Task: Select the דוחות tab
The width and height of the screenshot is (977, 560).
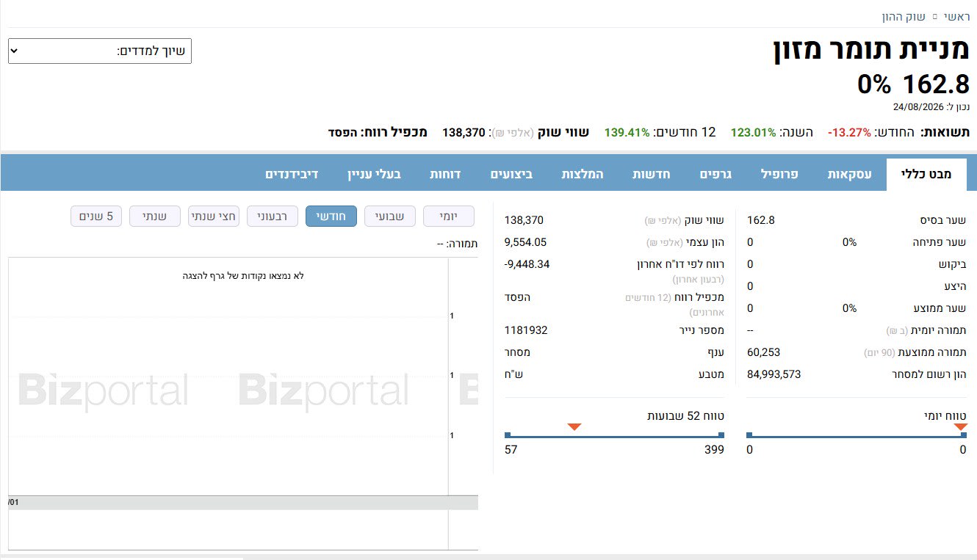Action: (x=445, y=174)
